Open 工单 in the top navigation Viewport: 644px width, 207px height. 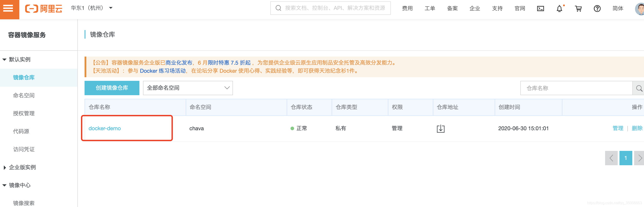[x=430, y=9]
